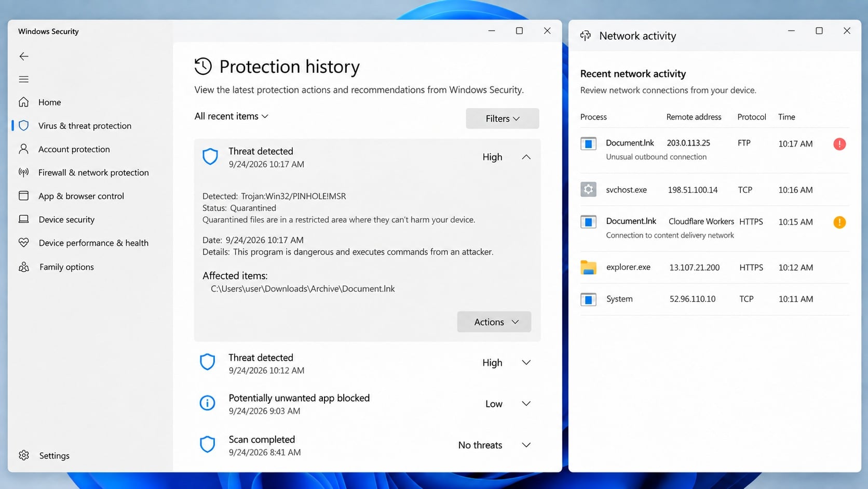Open the hamburger navigation menu
The width and height of the screenshot is (868, 489).
pos(24,79)
